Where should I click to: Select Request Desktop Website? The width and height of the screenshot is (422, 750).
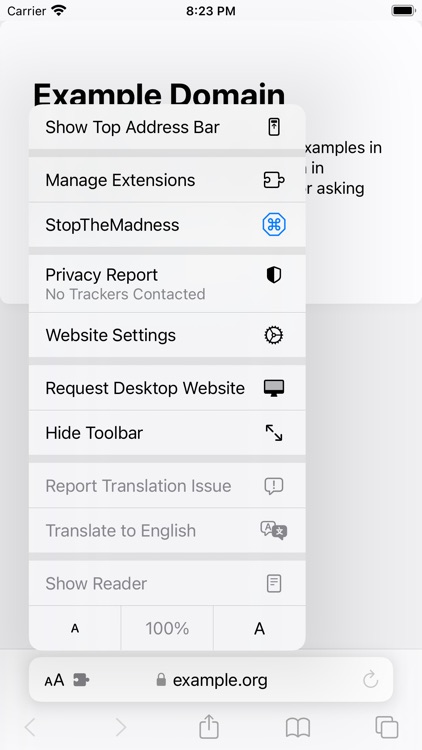click(x=167, y=388)
